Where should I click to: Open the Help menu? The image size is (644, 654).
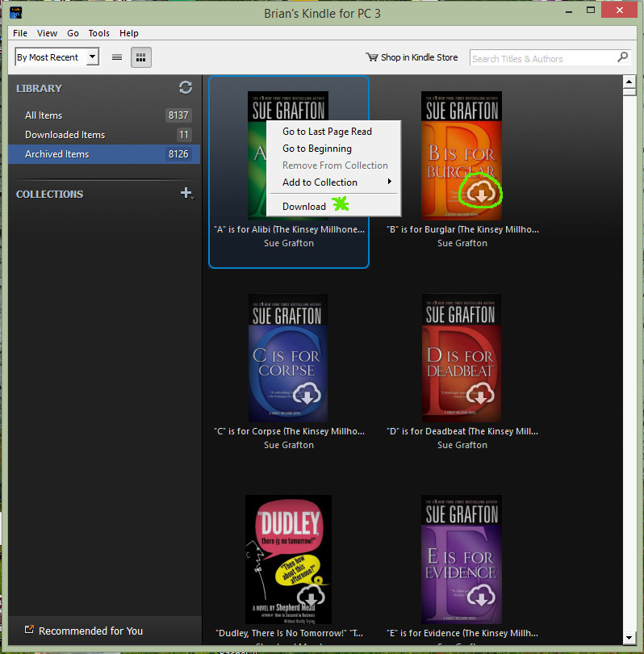(x=129, y=33)
